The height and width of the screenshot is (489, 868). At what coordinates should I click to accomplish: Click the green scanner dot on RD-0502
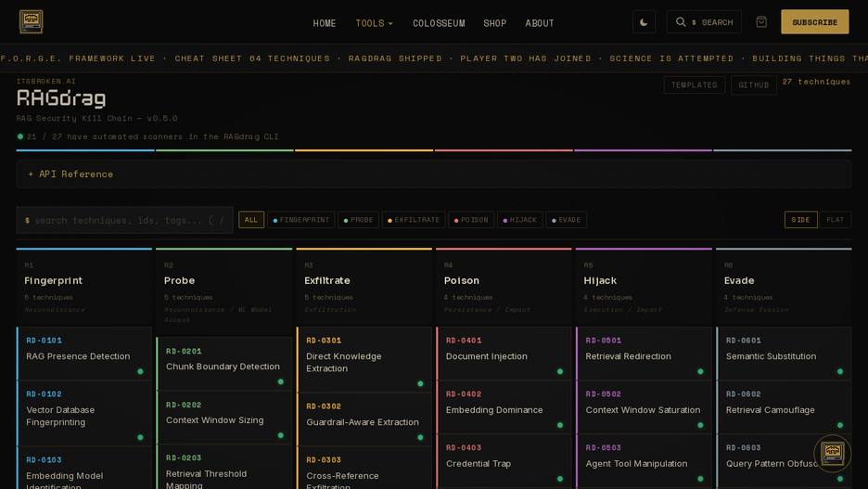coord(700,425)
